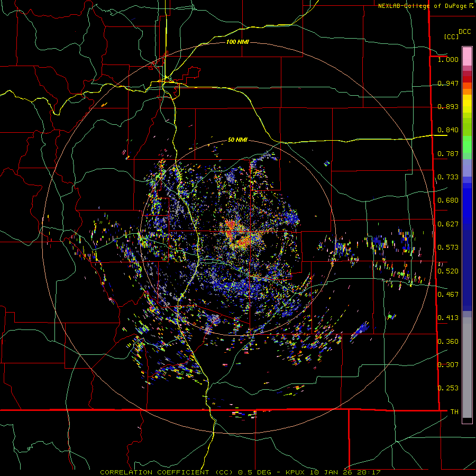Pick the light periwinkle color bar segment
Screen dimensions: 476x476
(467, 168)
